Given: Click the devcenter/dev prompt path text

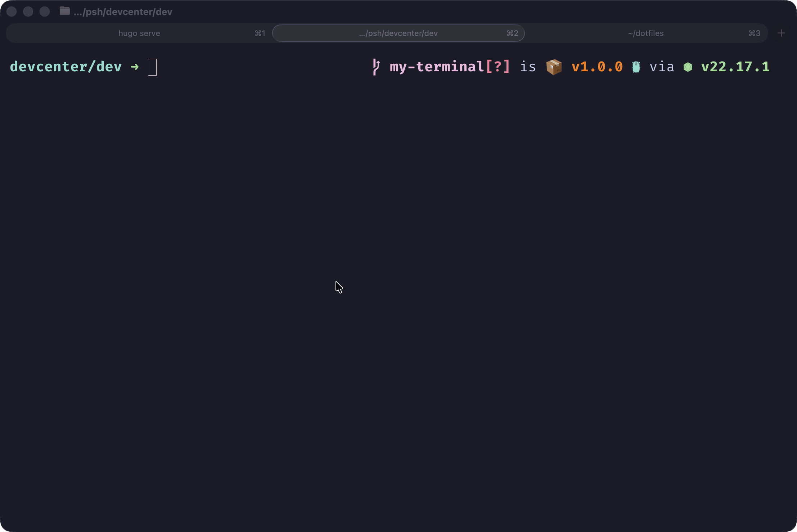Looking at the screenshot, I should point(66,67).
